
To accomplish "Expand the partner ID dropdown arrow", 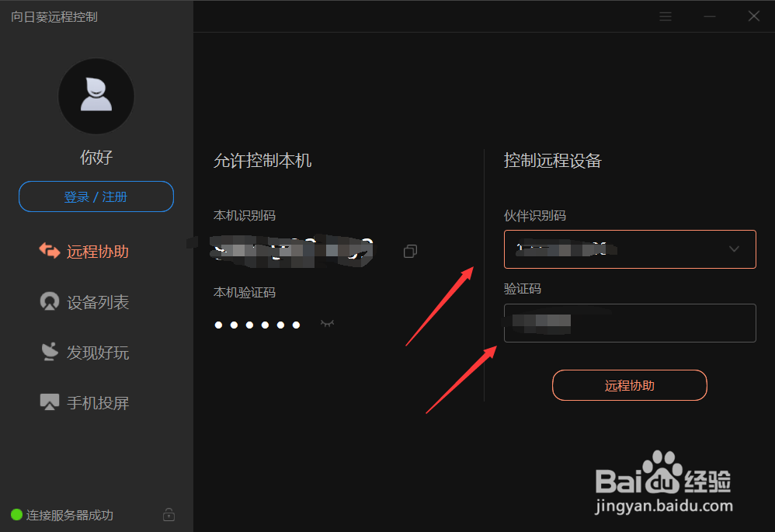I will [x=734, y=249].
